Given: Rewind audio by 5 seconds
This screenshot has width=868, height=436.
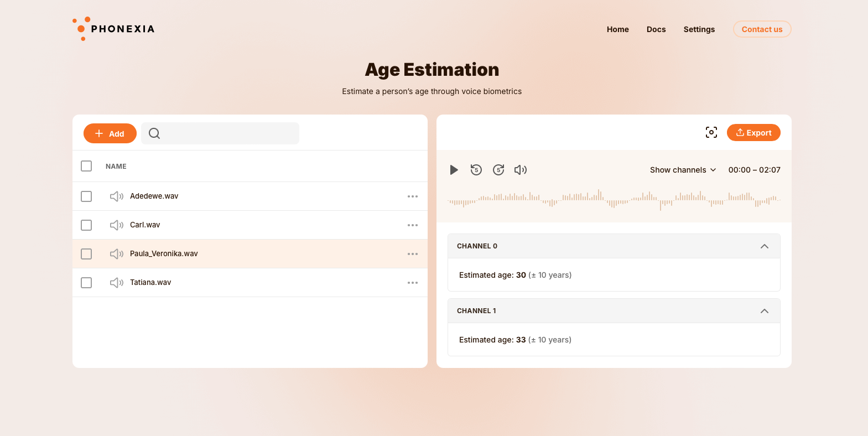Looking at the screenshot, I should [476, 170].
